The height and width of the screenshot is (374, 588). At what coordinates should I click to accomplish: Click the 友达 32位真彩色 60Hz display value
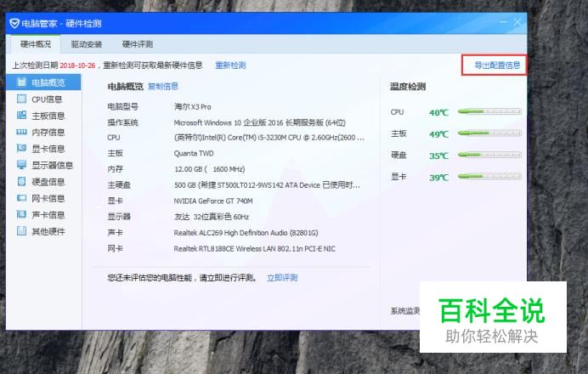click(x=212, y=217)
